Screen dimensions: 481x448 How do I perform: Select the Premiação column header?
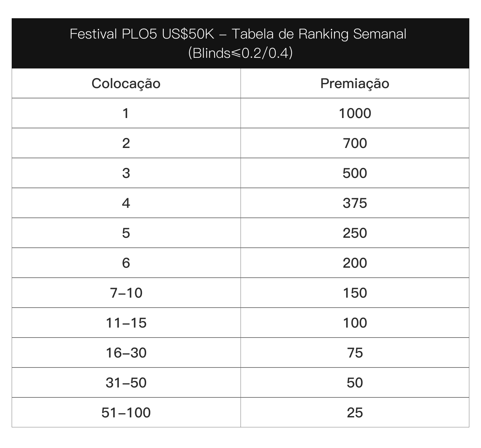[355, 84]
